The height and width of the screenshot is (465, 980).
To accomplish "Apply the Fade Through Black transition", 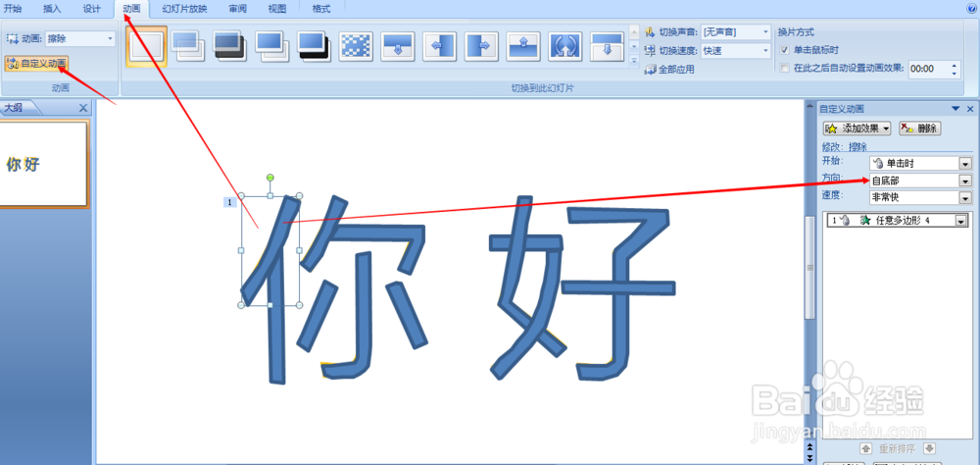I will (230, 47).
